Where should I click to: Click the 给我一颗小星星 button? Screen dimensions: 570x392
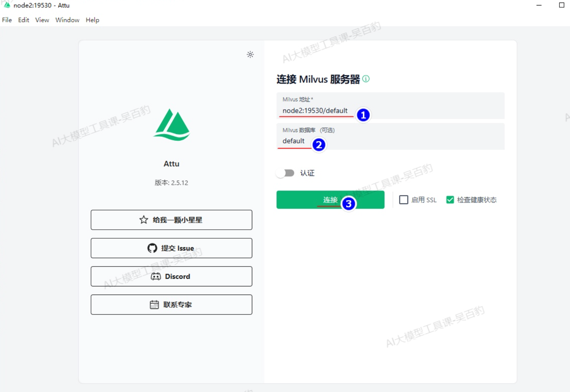pyautogui.click(x=171, y=220)
